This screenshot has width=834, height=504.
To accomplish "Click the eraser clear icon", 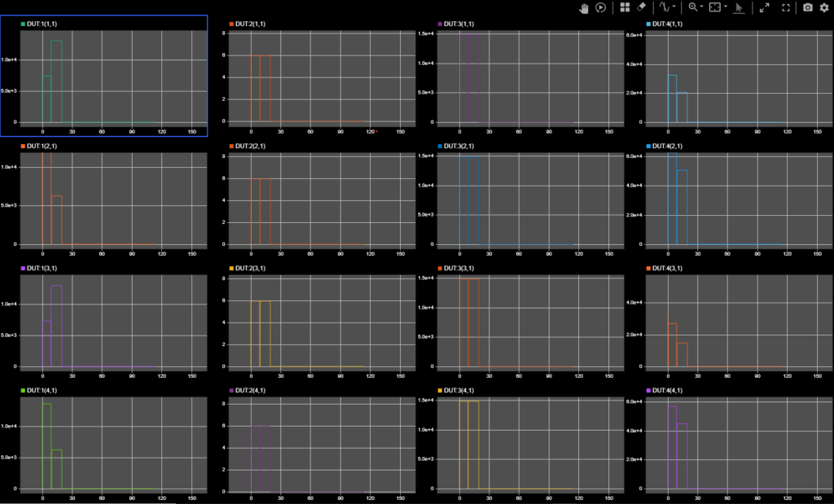I will click(641, 7).
